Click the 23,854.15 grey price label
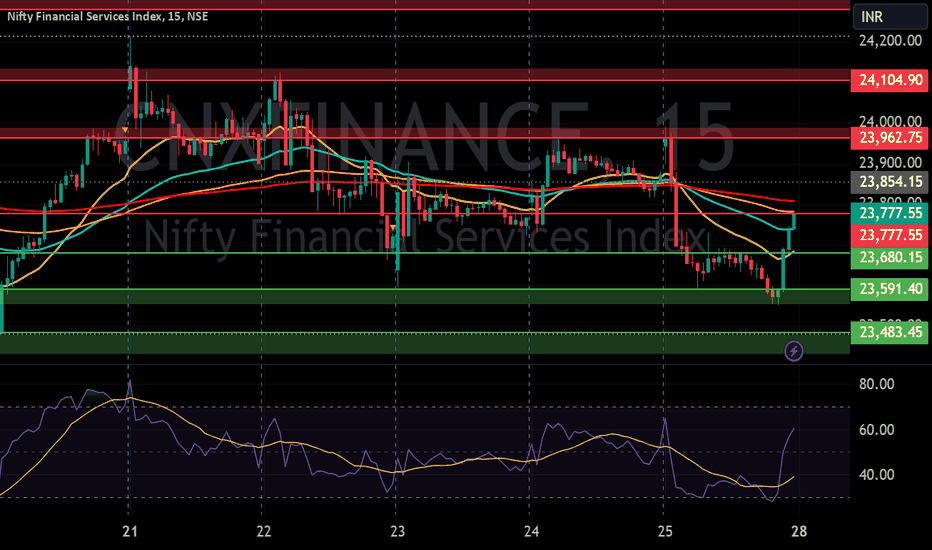The width and height of the screenshot is (932, 550). tap(889, 182)
